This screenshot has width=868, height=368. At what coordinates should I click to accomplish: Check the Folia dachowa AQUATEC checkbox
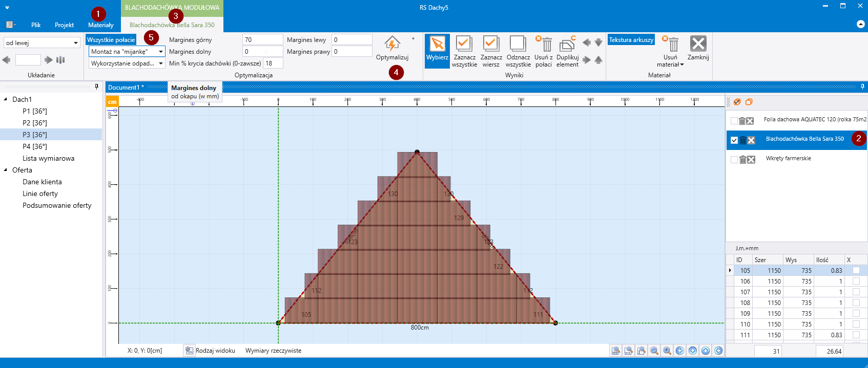[734, 121]
